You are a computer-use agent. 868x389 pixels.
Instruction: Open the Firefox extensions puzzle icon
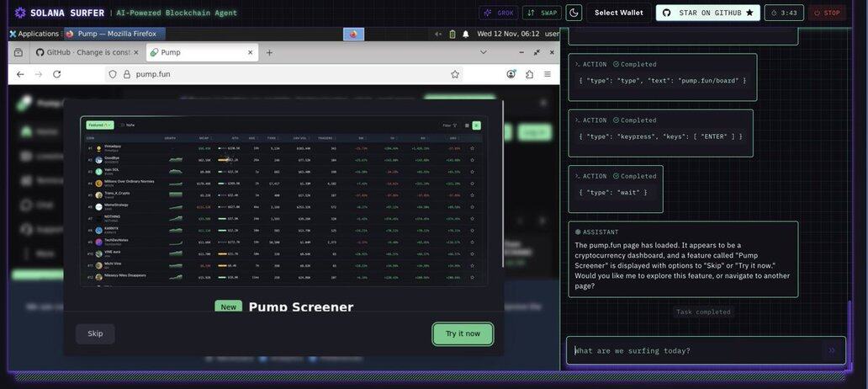coord(530,74)
